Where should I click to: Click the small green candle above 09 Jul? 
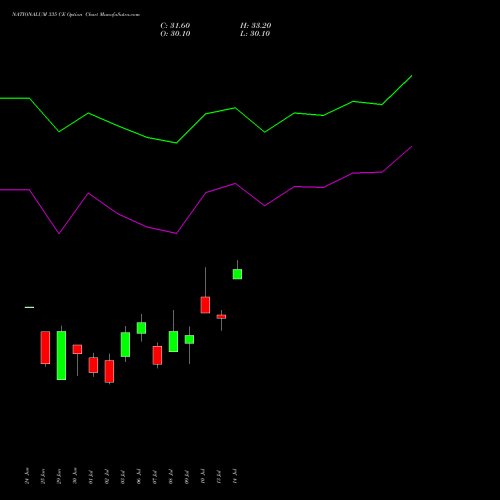pyautogui.click(x=189, y=339)
